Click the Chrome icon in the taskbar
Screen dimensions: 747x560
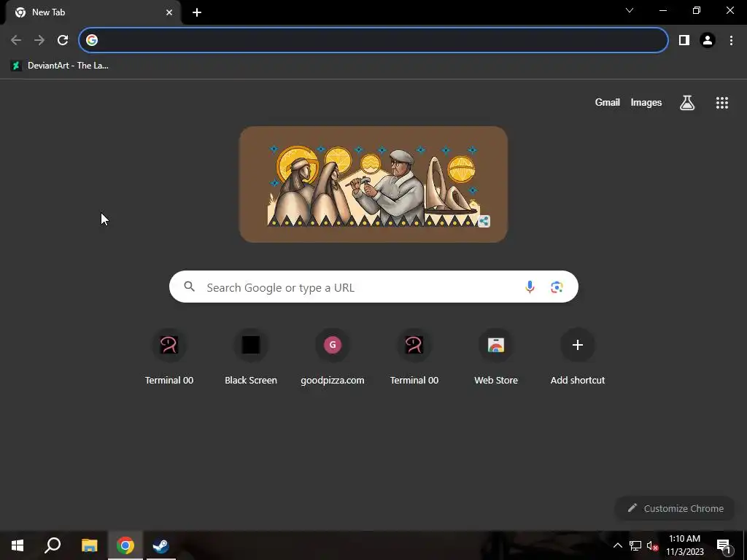pyautogui.click(x=125, y=545)
